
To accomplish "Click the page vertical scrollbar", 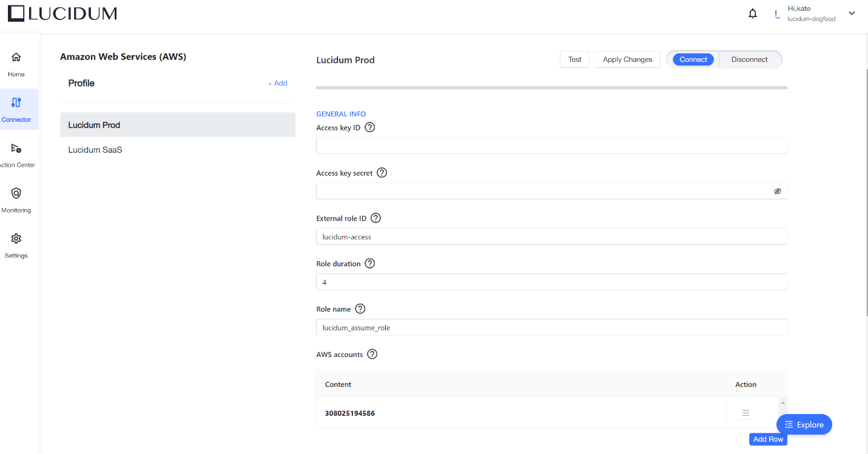I will [x=866, y=192].
